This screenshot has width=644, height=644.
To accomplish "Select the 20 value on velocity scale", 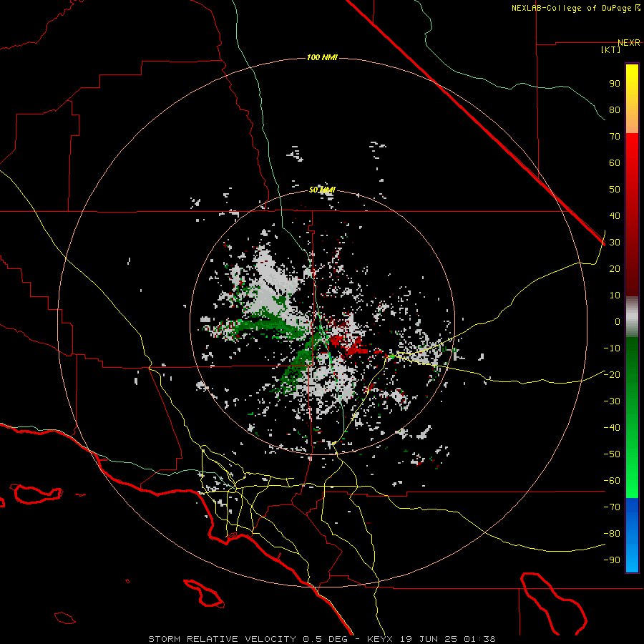I will [615, 269].
